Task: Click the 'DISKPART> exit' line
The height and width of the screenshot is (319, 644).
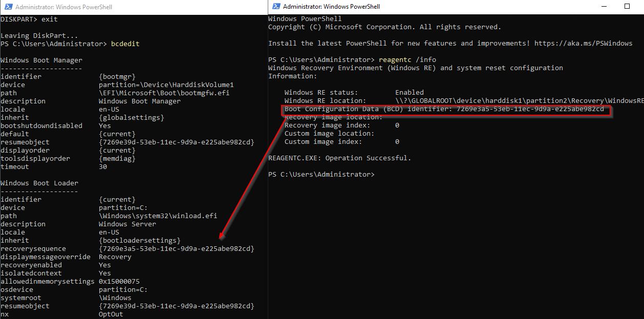Action: (29, 19)
